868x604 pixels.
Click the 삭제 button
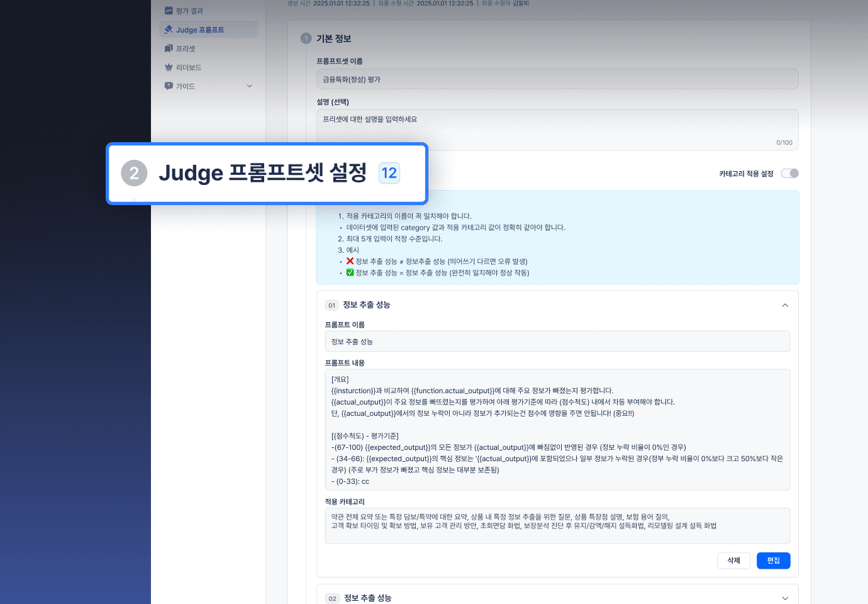tap(733, 561)
